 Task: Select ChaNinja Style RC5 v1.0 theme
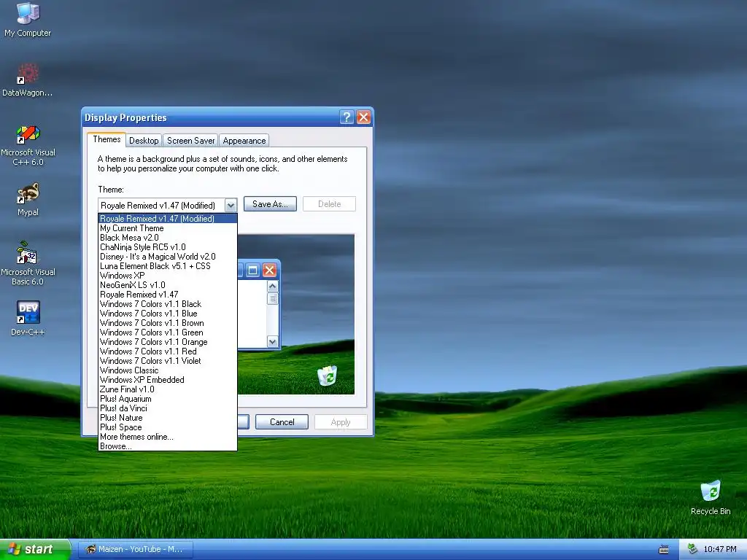pyautogui.click(x=168, y=247)
